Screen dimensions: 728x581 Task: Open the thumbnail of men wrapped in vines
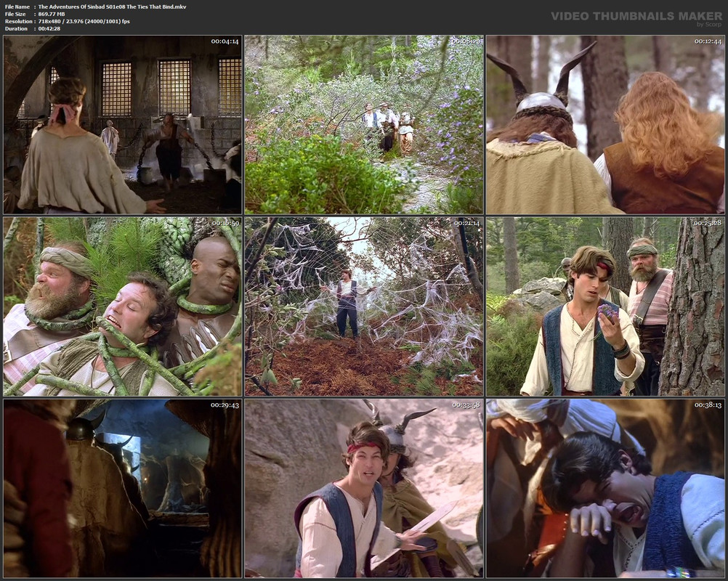pyautogui.click(x=123, y=306)
